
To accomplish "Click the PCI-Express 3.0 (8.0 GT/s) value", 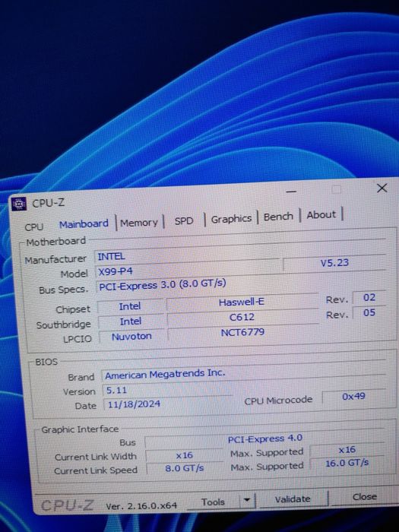I will click(x=162, y=284).
